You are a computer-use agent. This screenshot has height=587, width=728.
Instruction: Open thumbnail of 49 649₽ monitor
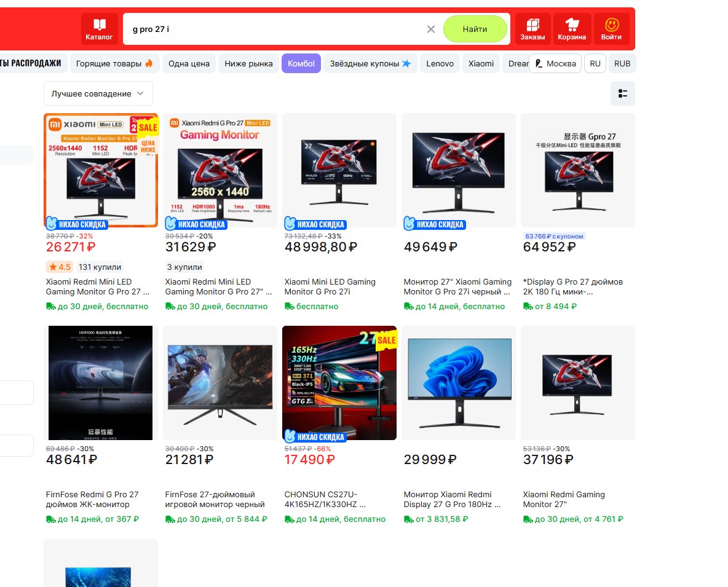[459, 170]
